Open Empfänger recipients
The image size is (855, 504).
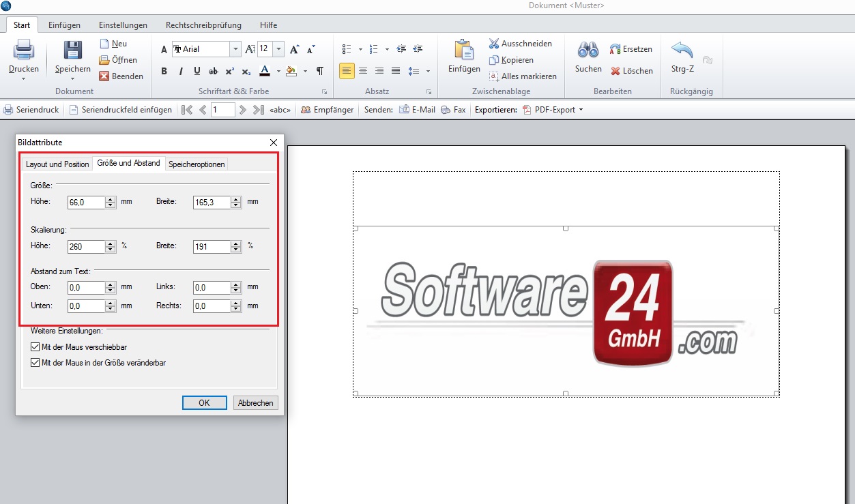click(x=328, y=110)
